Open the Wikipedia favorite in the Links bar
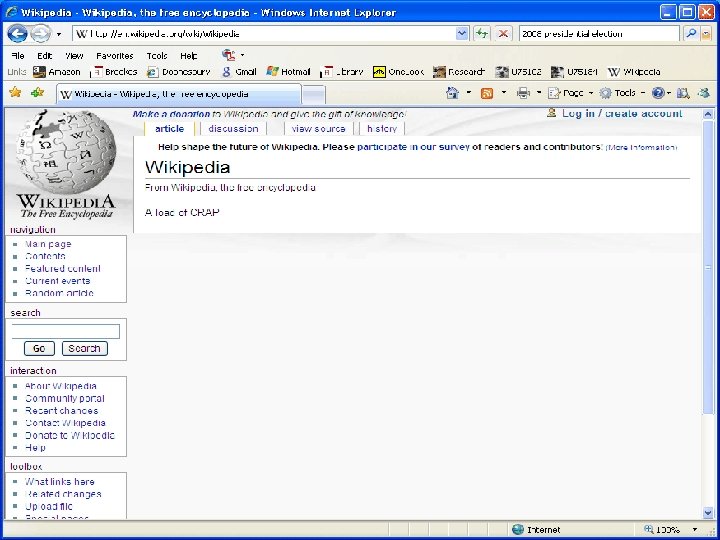The image size is (720, 540). click(634, 72)
